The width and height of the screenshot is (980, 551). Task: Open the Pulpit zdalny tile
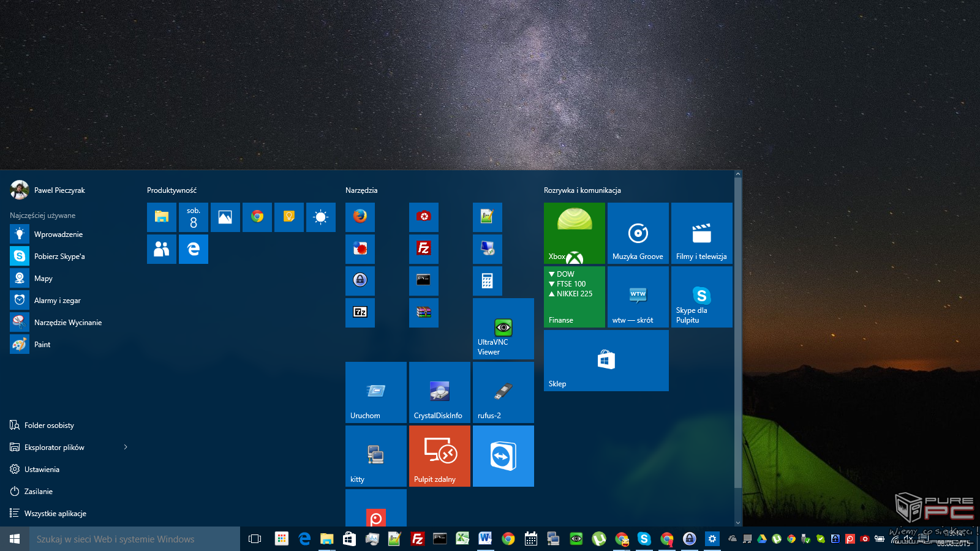point(440,455)
